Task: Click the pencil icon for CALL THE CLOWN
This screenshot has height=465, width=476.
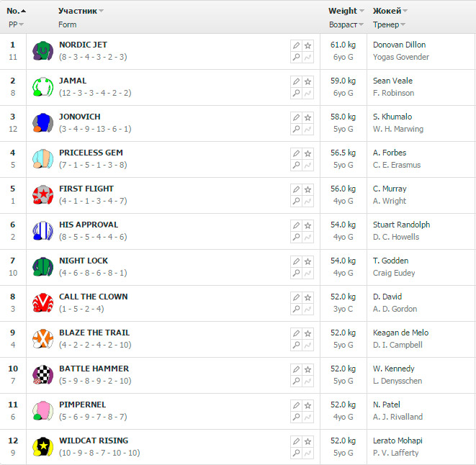Action: pos(296,297)
